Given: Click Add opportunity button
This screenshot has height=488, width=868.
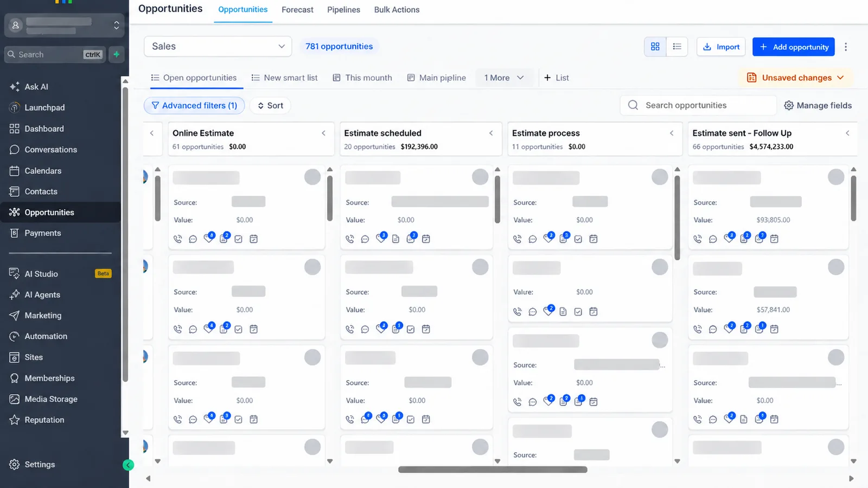Looking at the screenshot, I should [x=794, y=47].
